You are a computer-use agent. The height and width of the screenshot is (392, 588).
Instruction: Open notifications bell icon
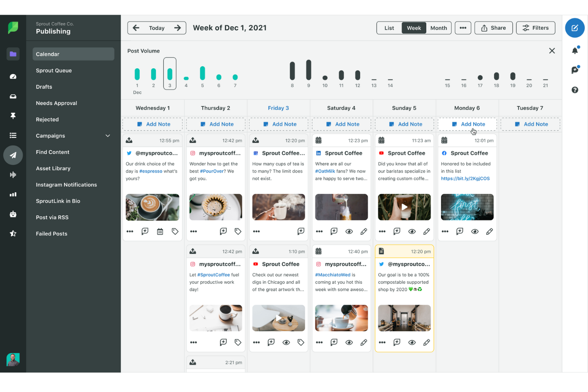(575, 50)
